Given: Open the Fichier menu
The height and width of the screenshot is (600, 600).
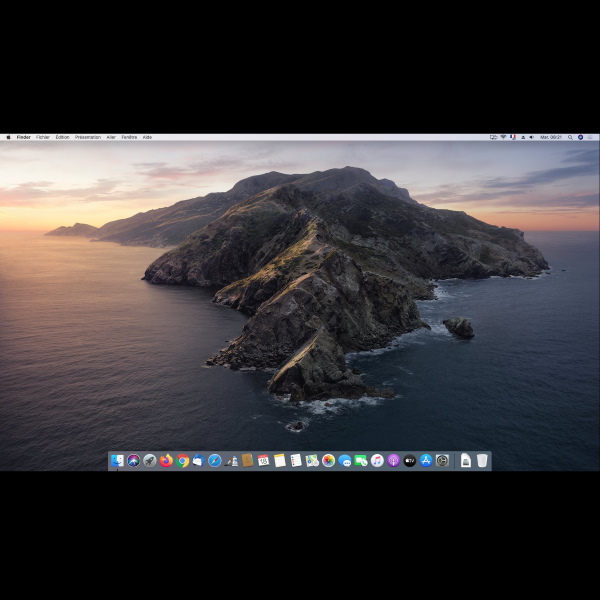Looking at the screenshot, I should click(x=43, y=137).
